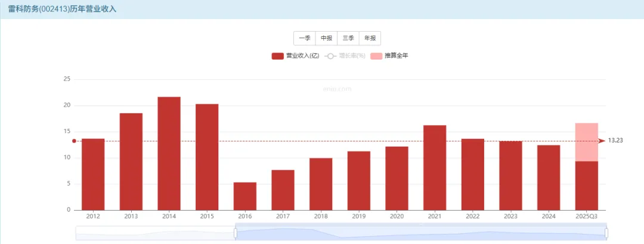Screen dimensions: 644x244
Task: Click the 2025Q3 axis label
Action: click(587, 217)
